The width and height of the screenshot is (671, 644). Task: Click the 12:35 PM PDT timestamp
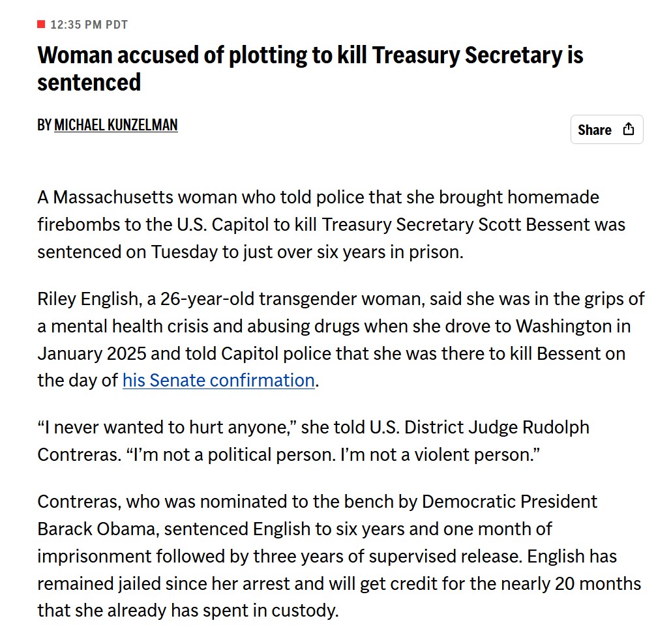89,25
